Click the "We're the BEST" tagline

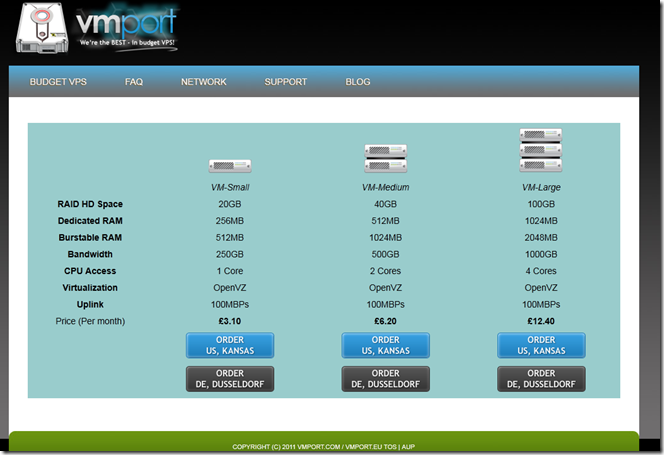click(127, 42)
